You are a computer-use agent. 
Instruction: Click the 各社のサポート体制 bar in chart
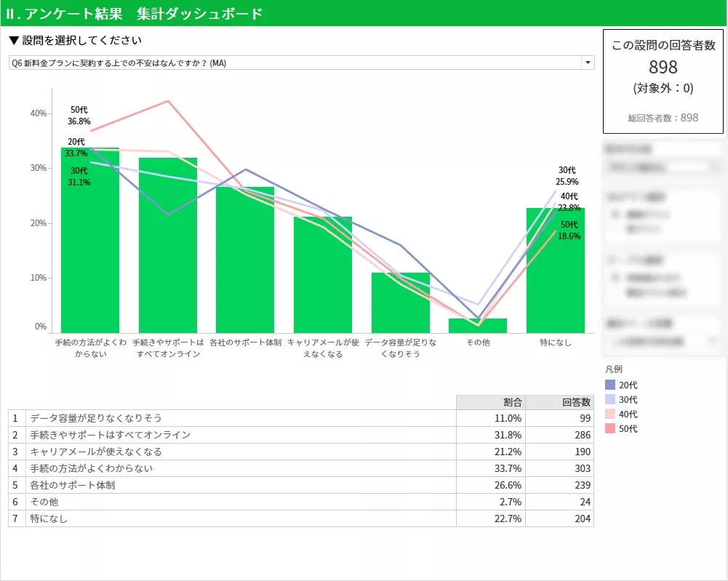[x=245, y=262]
